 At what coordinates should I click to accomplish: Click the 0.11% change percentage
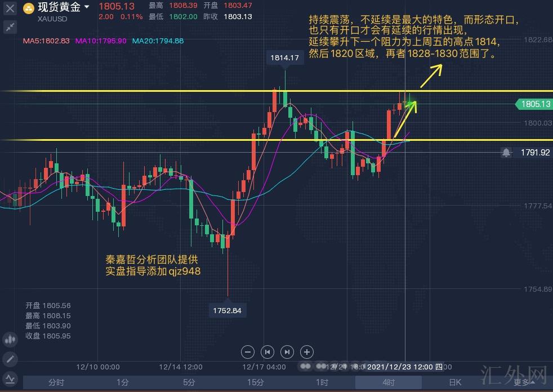click(x=132, y=16)
